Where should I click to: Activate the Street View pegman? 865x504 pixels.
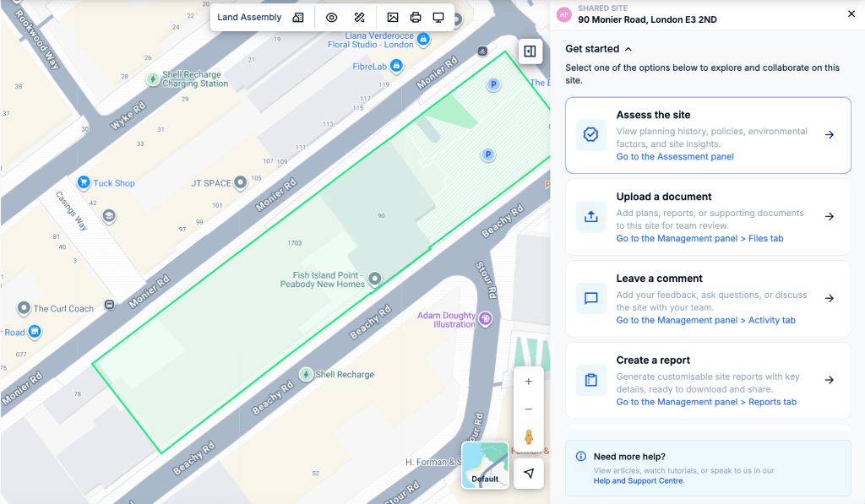coord(529,437)
